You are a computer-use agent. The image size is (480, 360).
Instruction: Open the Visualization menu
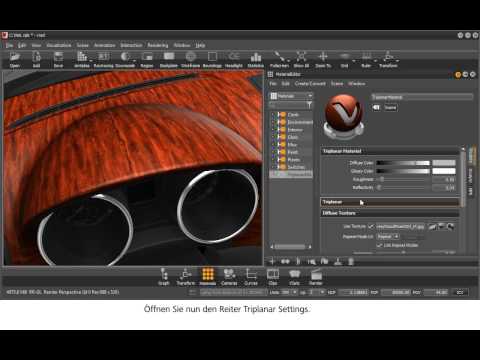pos(59,45)
